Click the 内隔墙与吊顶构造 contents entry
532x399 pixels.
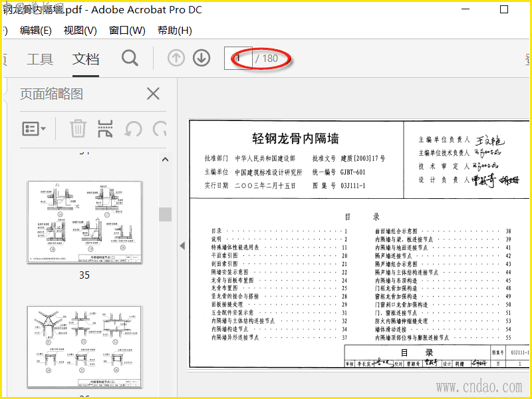click(396, 280)
